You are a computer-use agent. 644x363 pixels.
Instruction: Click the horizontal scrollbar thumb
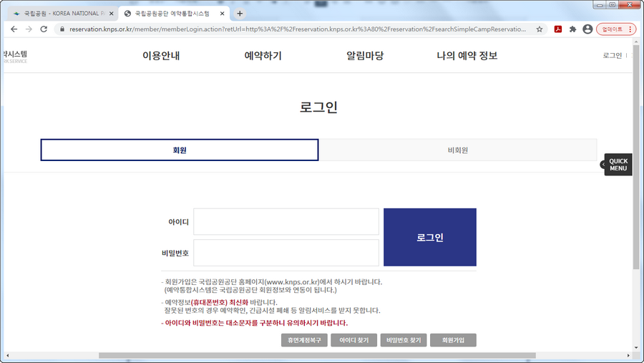[x=317, y=355]
